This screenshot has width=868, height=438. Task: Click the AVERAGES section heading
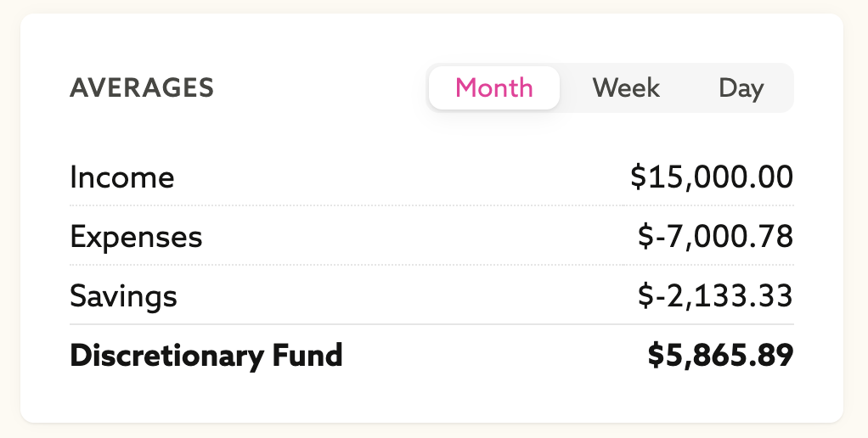[x=142, y=87]
